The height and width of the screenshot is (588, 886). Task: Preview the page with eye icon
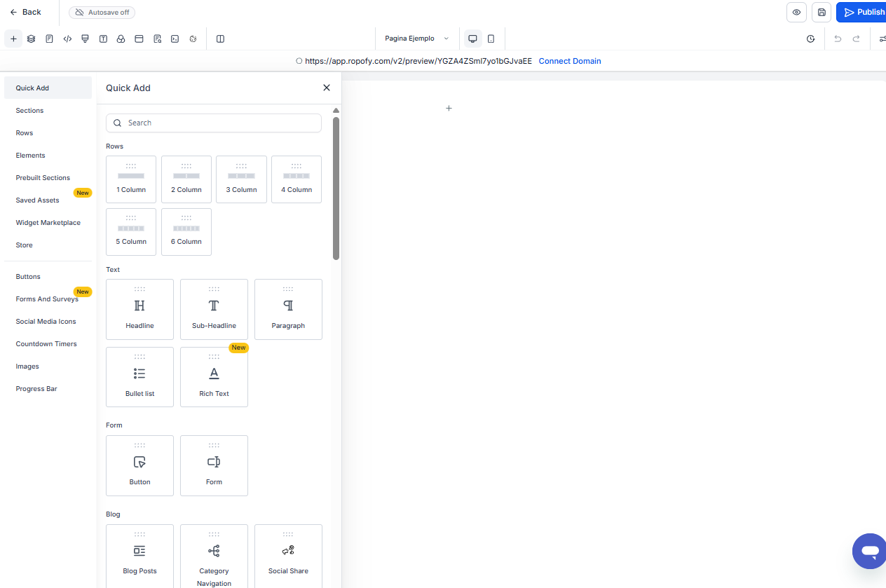pos(796,12)
